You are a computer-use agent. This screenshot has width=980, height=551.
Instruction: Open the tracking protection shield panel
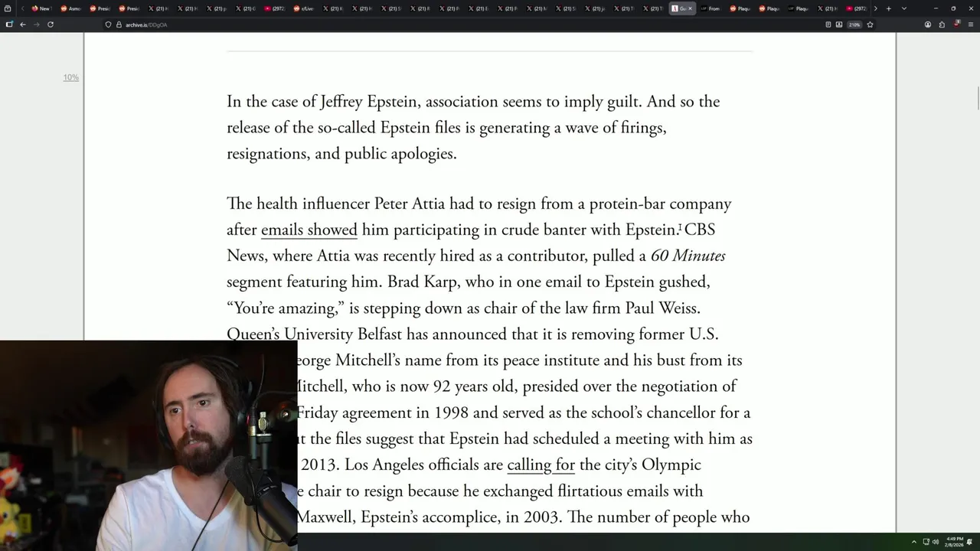(x=108, y=24)
